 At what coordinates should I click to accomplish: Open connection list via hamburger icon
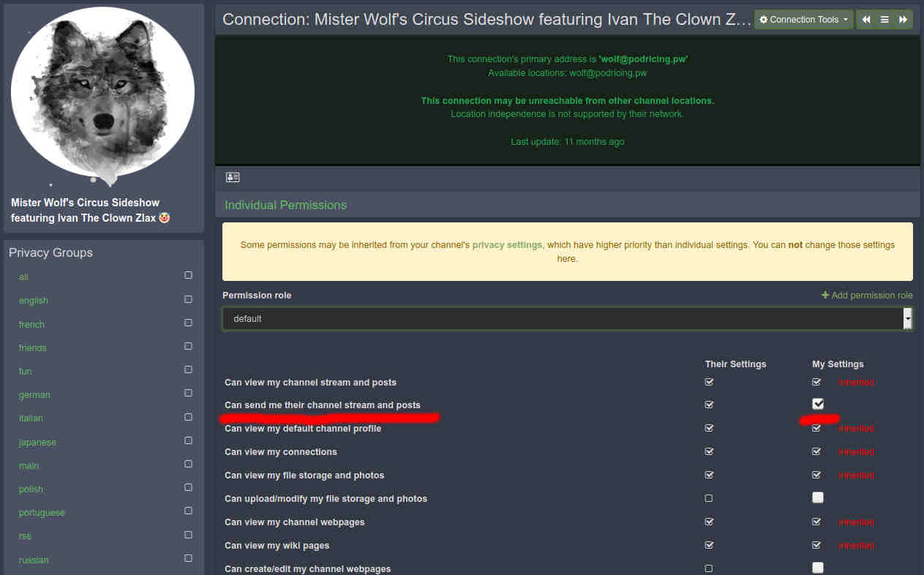click(884, 20)
